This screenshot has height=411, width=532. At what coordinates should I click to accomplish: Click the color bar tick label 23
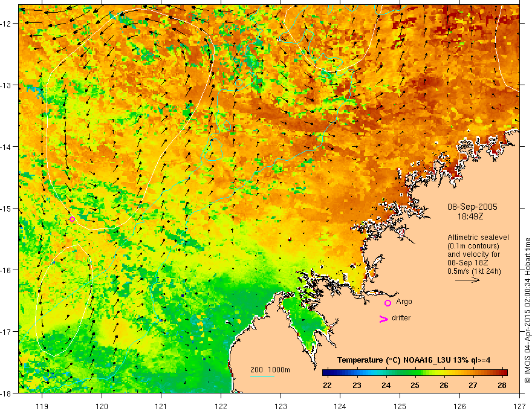(357, 385)
